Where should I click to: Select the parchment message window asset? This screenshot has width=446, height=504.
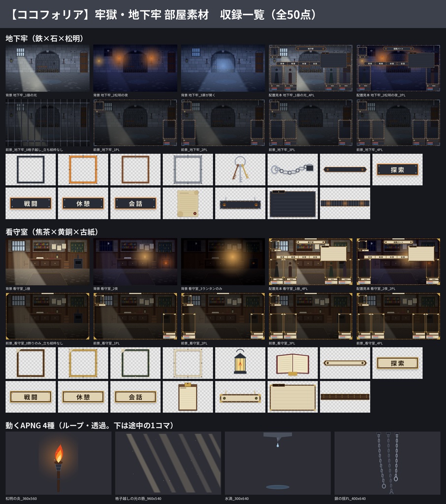pos(292,397)
